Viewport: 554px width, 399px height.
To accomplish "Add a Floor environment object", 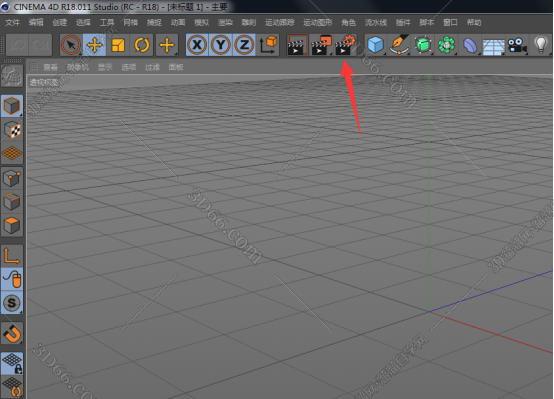I will pos(493,46).
